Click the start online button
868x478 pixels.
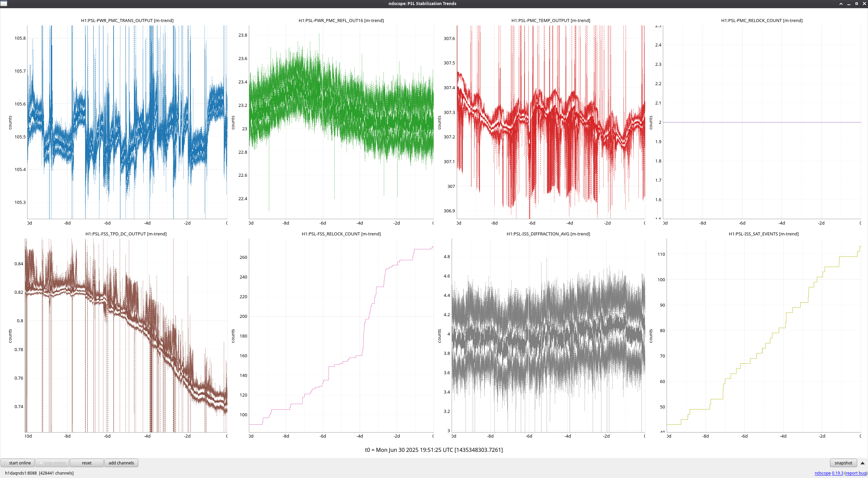18,463
